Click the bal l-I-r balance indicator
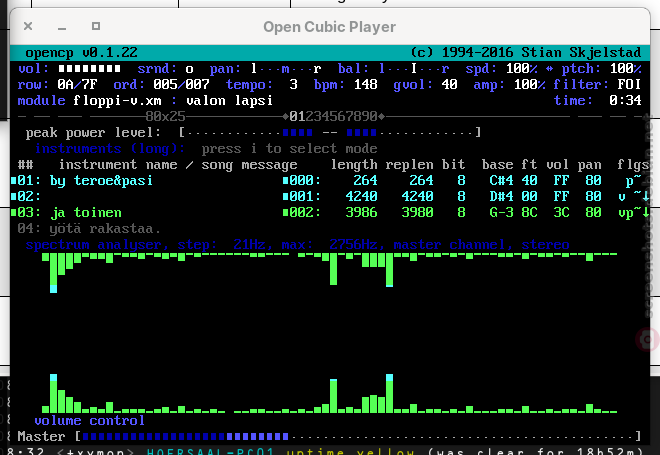 [x=414, y=68]
